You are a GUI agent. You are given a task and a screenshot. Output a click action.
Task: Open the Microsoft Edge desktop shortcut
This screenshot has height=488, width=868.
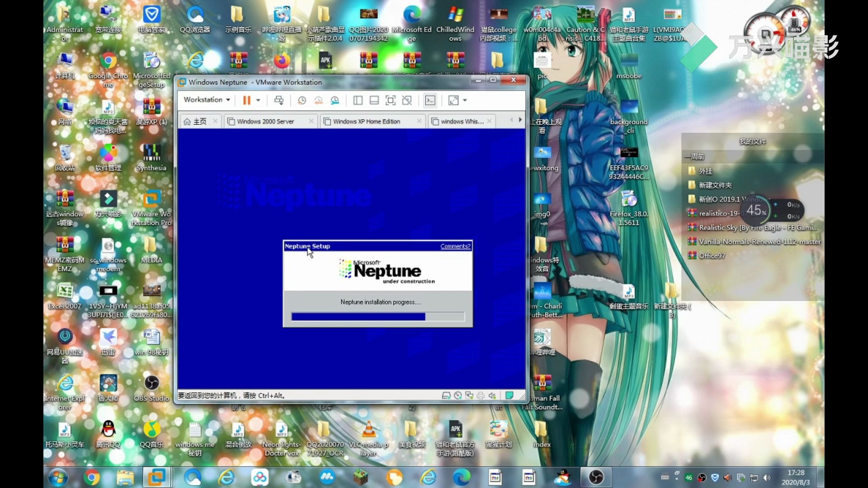pyautogui.click(x=412, y=23)
